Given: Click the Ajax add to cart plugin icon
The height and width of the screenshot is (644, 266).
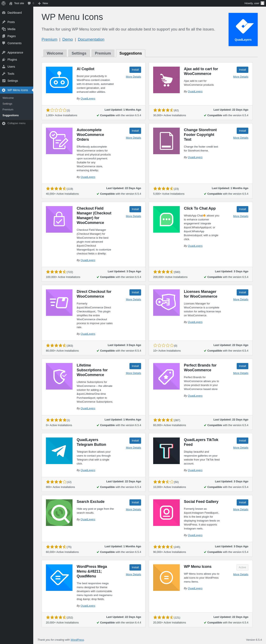Looking at the screenshot, I should tap(166, 80).
